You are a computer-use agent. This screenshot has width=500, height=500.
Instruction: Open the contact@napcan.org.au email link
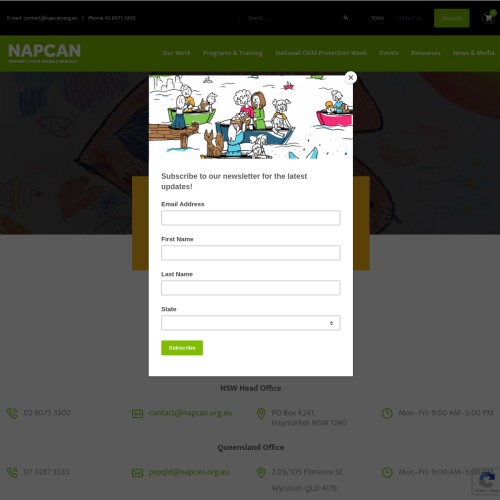(x=190, y=413)
